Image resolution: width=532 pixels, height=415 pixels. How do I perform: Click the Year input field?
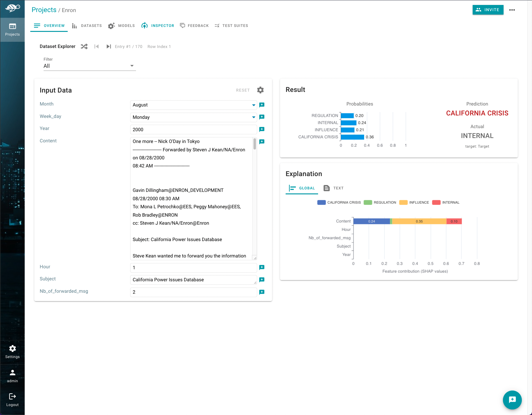(193, 130)
